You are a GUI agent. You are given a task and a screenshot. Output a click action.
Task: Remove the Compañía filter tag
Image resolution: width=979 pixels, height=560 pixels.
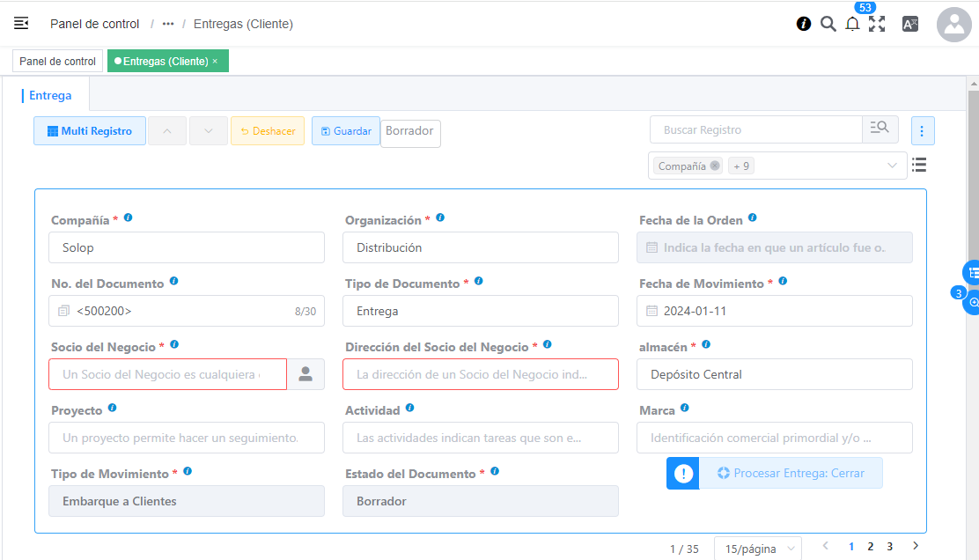click(715, 166)
